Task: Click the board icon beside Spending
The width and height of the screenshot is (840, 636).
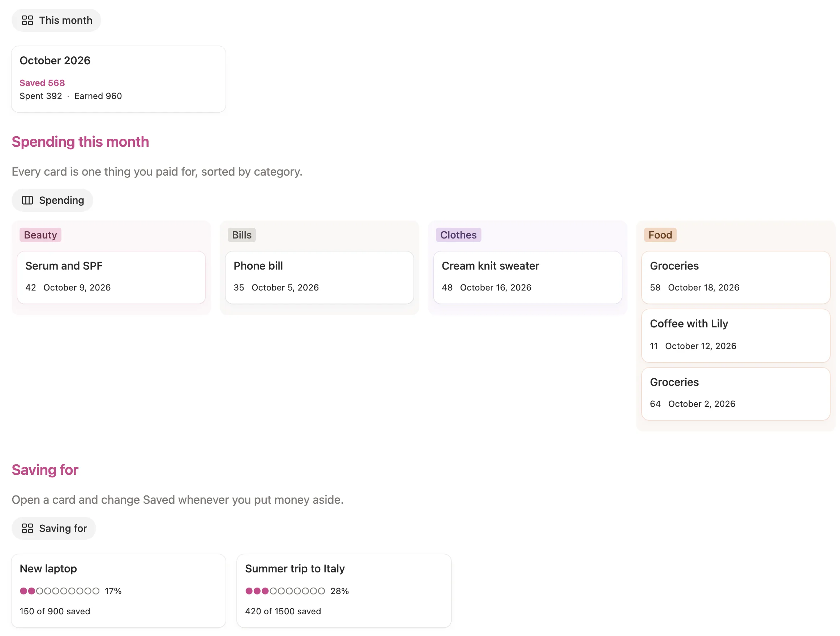Action: (27, 200)
